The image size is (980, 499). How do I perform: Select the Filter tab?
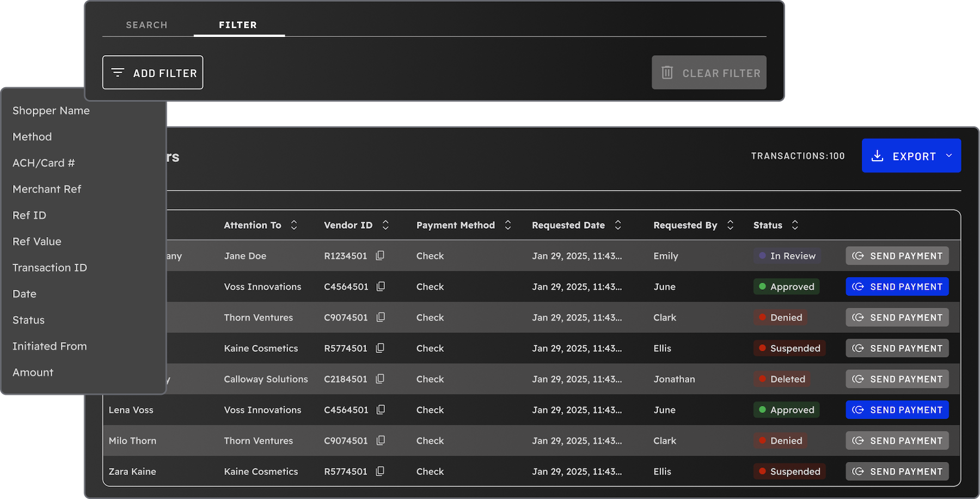[x=238, y=25]
